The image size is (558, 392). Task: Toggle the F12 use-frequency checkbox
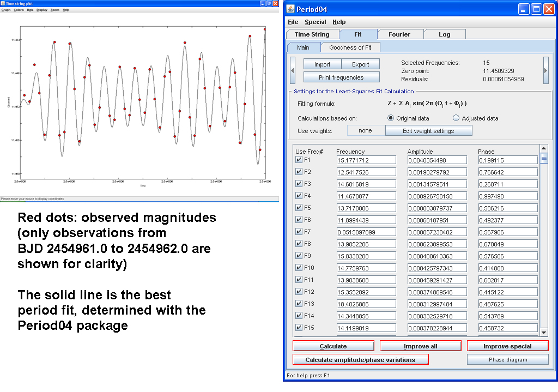299,292
